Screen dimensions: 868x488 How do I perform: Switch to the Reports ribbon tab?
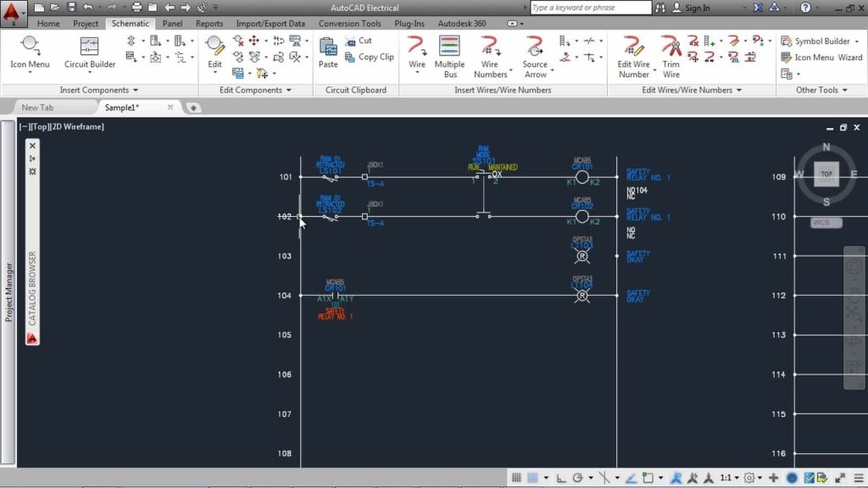click(x=209, y=23)
